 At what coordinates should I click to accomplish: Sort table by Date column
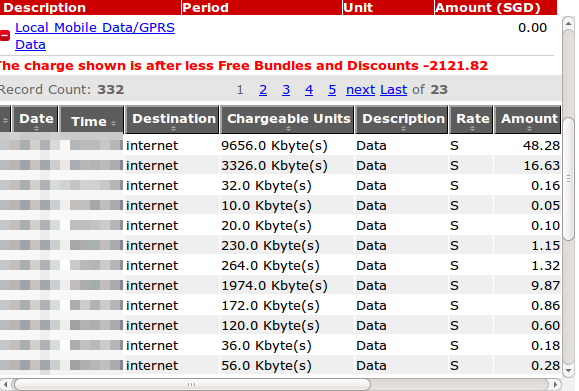pyautogui.click(x=36, y=119)
